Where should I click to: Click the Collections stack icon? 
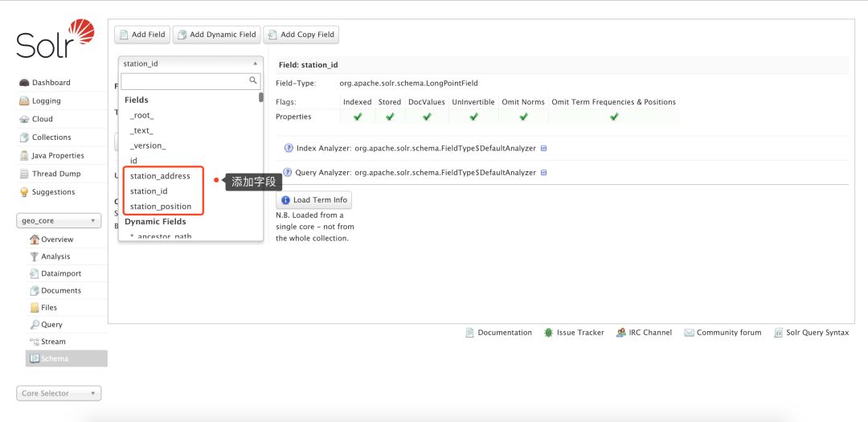[x=24, y=137]
